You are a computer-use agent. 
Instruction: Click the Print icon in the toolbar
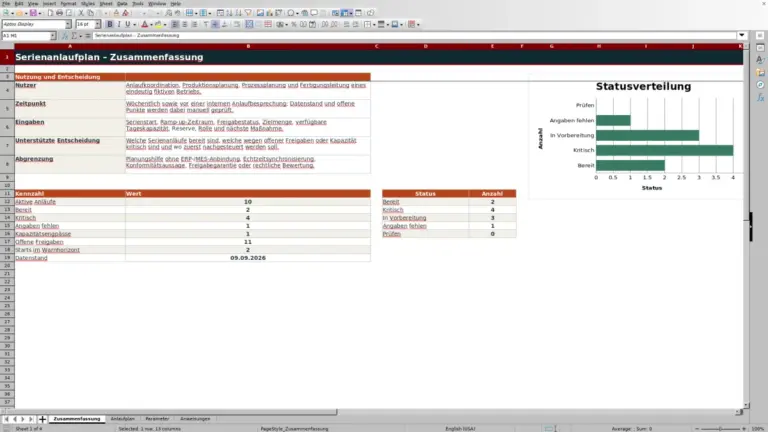coord(59,13)
